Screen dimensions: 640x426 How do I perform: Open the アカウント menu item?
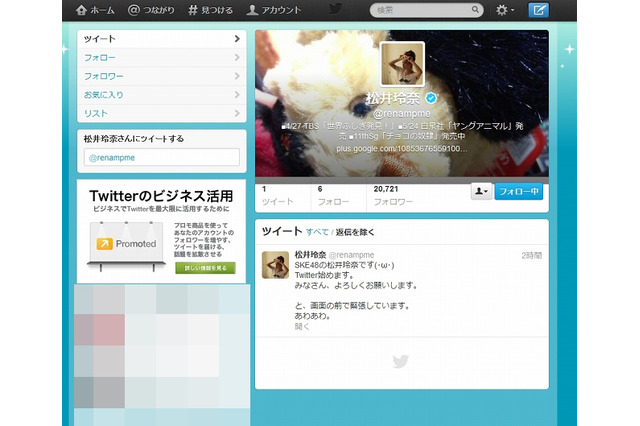pos(274,10)
